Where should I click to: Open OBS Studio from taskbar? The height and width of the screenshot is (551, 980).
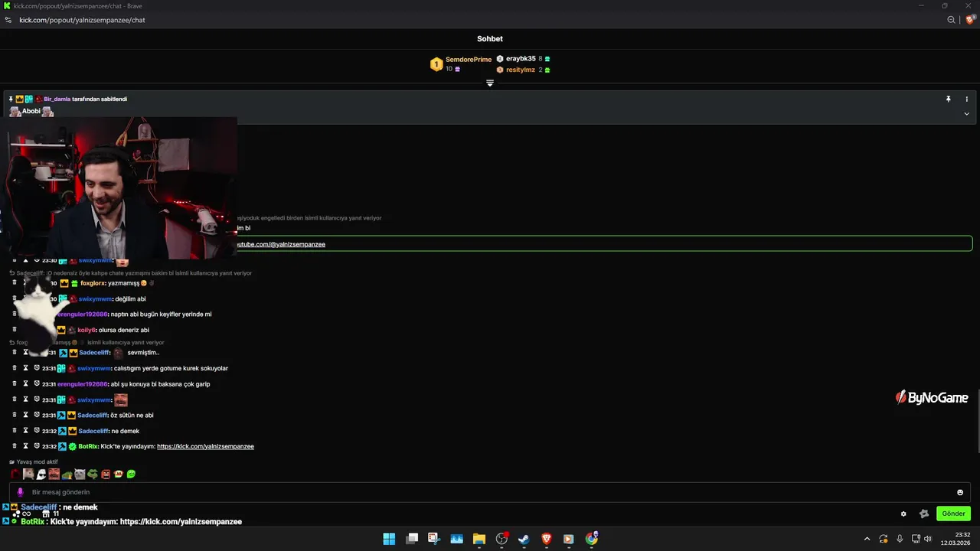501,539
